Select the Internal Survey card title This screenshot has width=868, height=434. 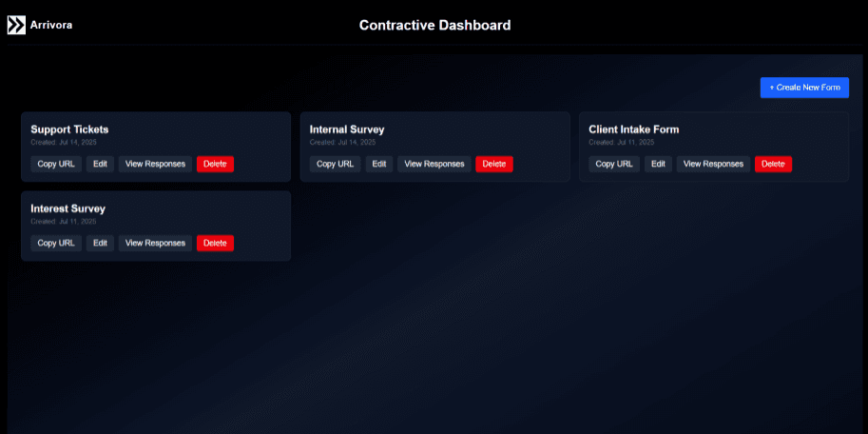(347, 129)
